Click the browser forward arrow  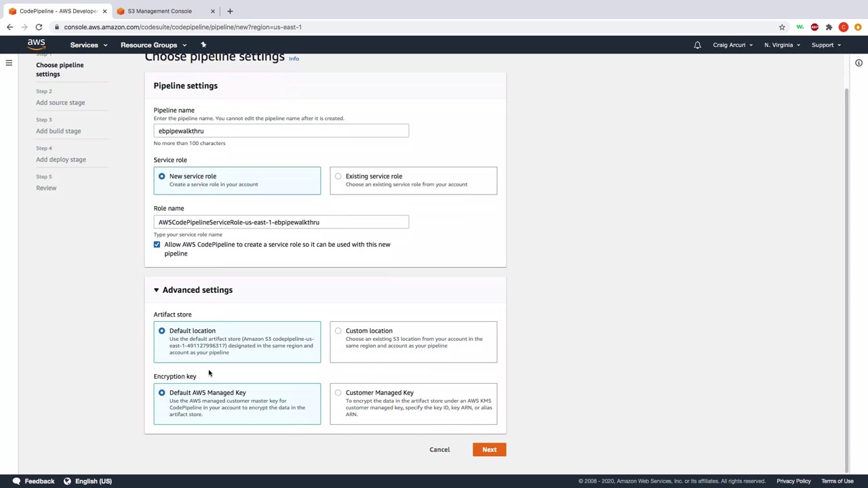[24, 27]
